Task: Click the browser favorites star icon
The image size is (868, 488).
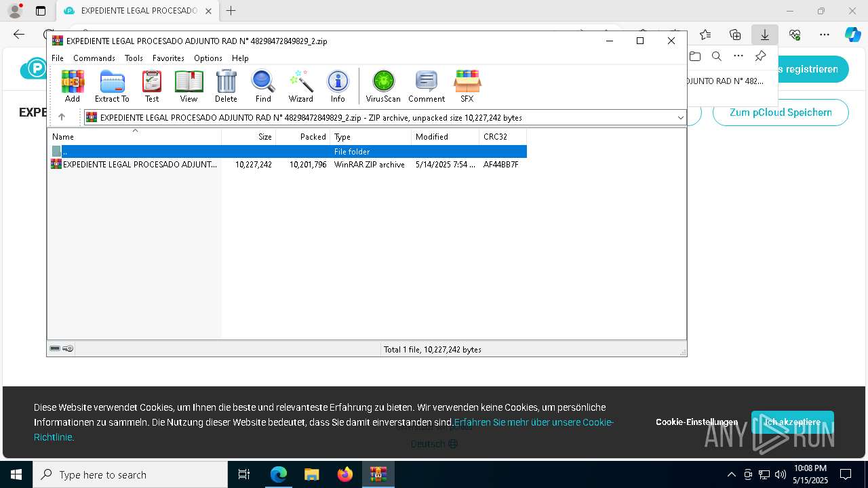Action: coord(705,35)
